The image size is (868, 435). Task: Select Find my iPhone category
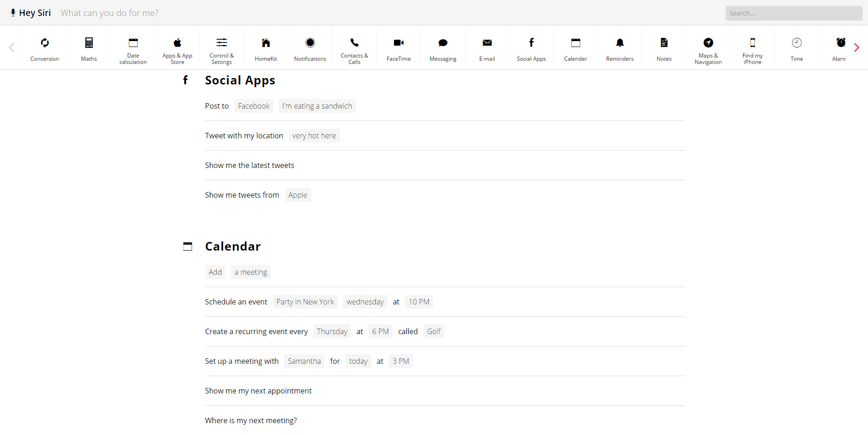(x=753, y=48)
